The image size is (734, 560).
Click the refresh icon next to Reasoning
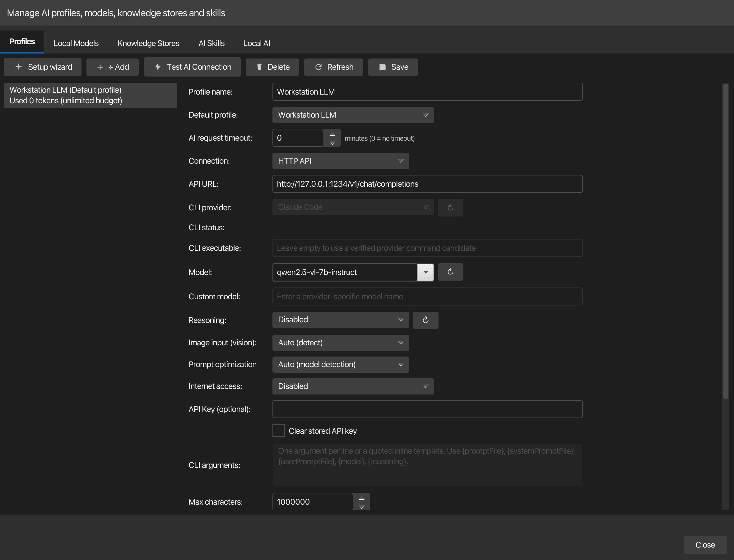pos(425,320)
